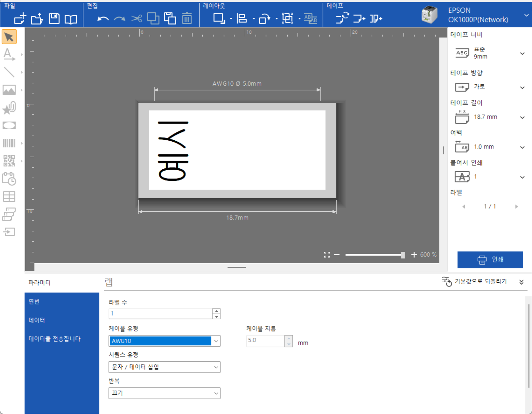This screenshot has width=532, height=414.
Task: Copy the selected object
Action: pos(153,19)
